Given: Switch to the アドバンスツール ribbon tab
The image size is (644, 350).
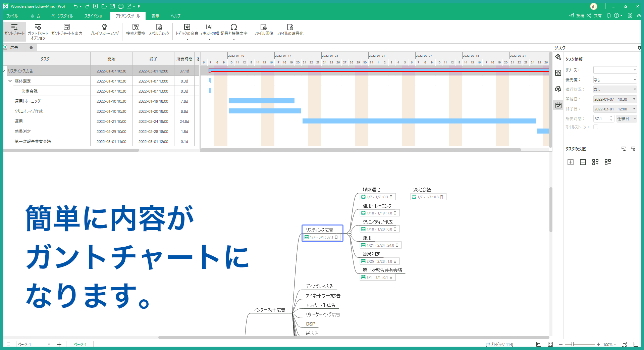Looking at the screenshot, I should (127, 16).
